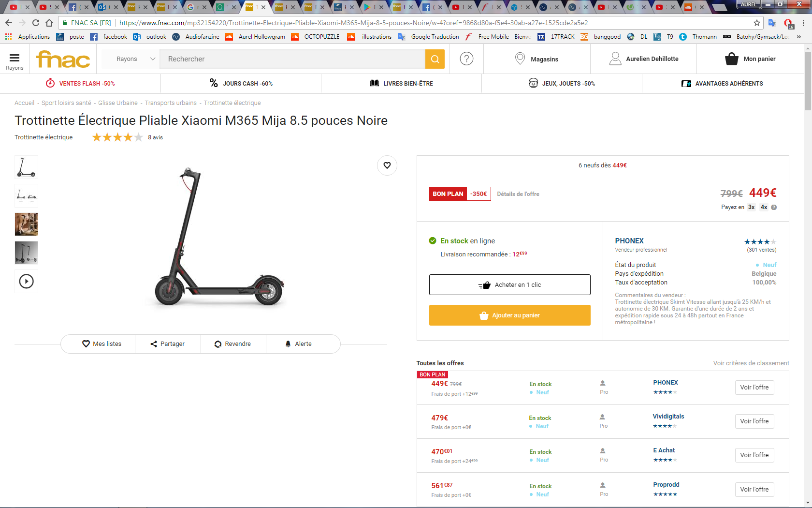Open the Rayons hamburger menu

click(14, 61)
